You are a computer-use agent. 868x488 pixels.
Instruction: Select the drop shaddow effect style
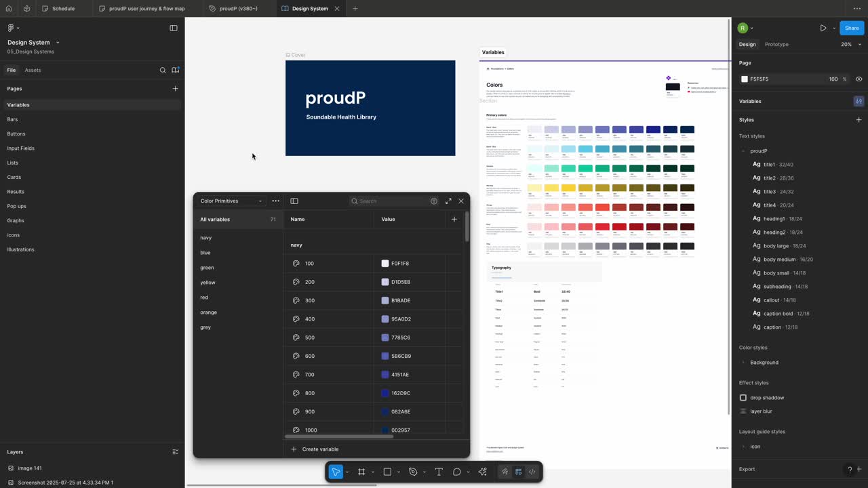pyautogui.click(x=767, y=398)
